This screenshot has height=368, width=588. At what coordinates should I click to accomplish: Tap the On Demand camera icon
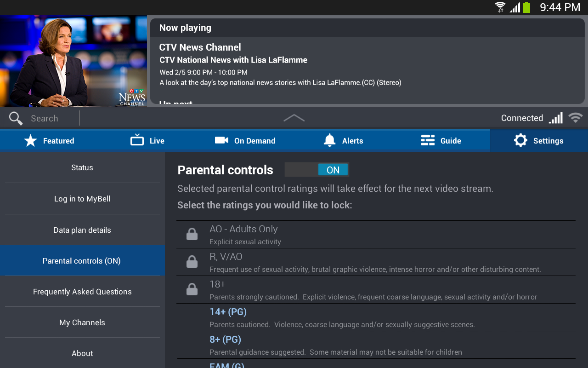221,140
